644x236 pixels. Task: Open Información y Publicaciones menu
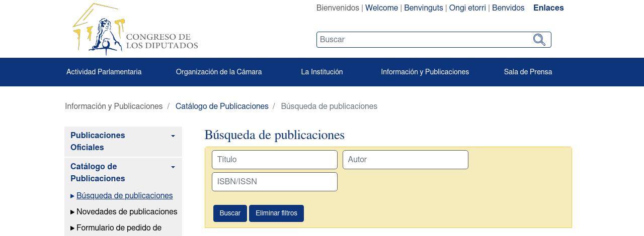click(425, 72)
